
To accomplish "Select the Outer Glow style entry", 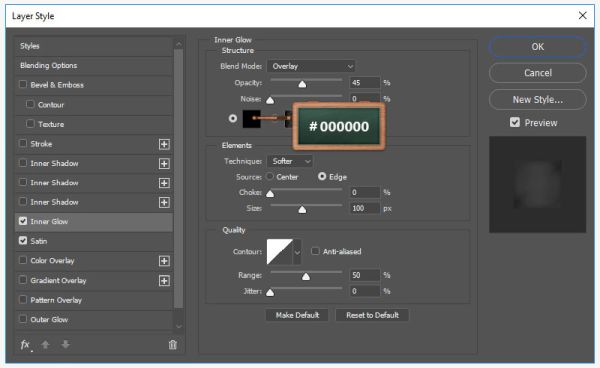I will click(94, 319).
